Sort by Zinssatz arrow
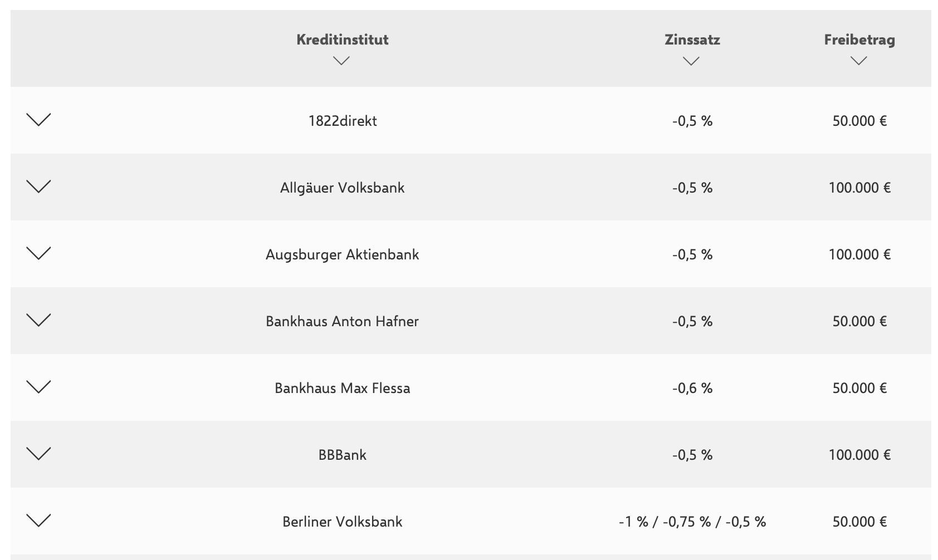The width and height of the screenshot is (938, 560). (x=691, y=61)
